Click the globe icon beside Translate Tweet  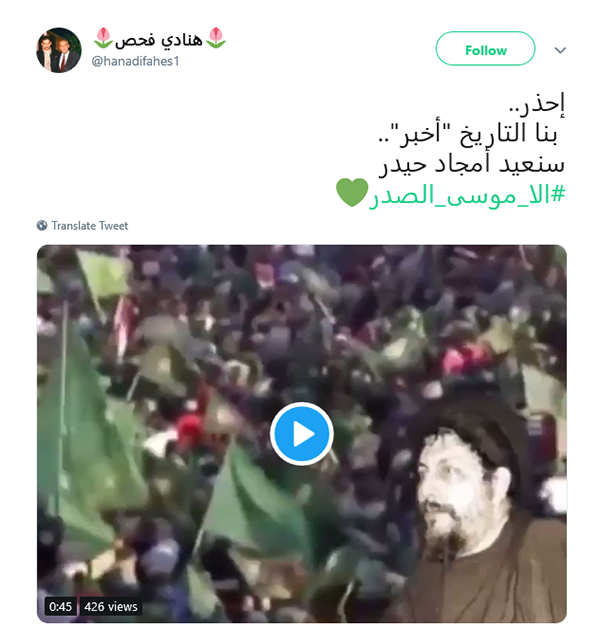click(x=42, y=225)
